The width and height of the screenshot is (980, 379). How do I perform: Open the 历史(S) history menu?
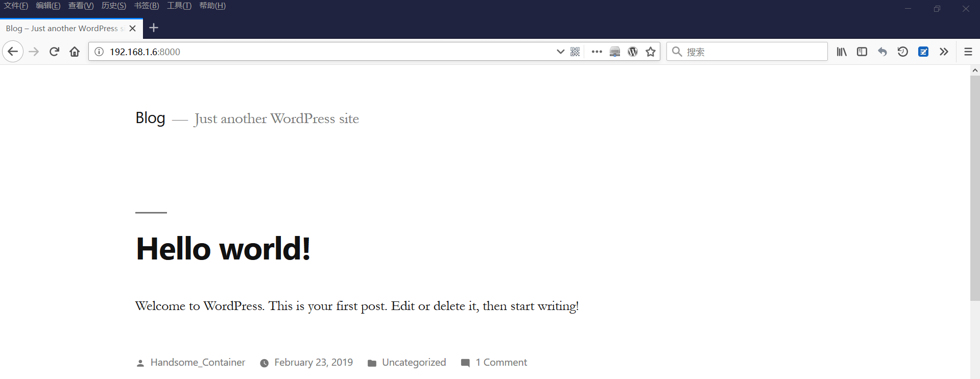pos(113,6)
